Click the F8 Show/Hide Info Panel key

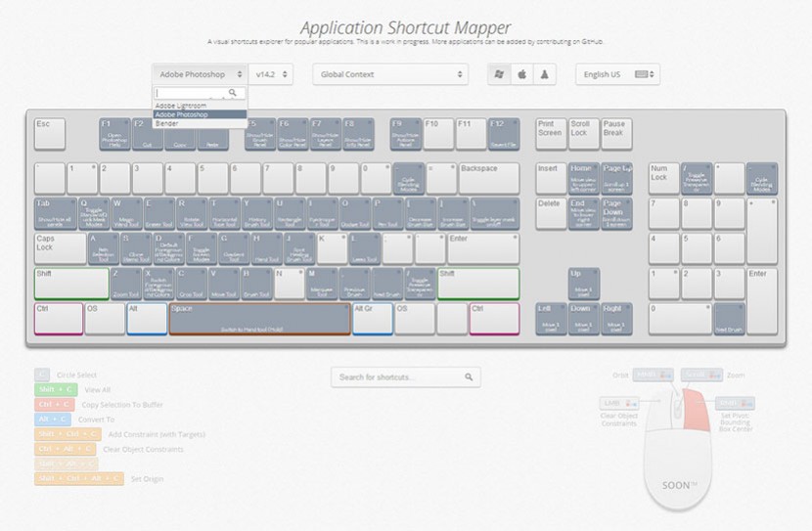click(358, 134)
